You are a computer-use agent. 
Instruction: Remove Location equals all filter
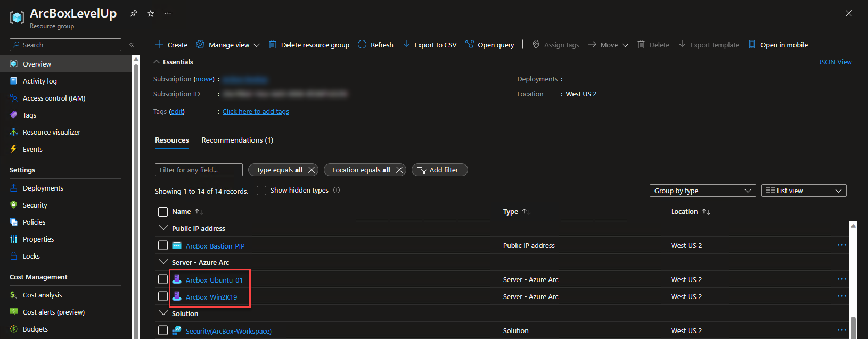399,170
